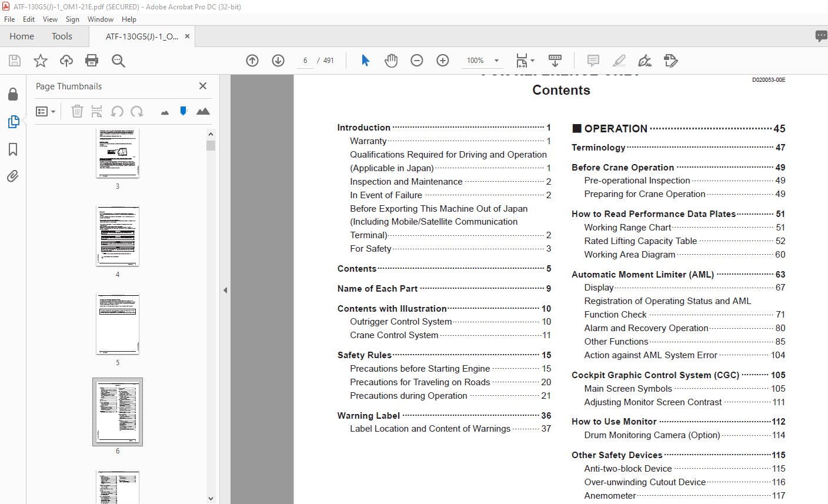Click the stamp tool icon
Screen dimensions: 828x504
[x=670, y=61]
